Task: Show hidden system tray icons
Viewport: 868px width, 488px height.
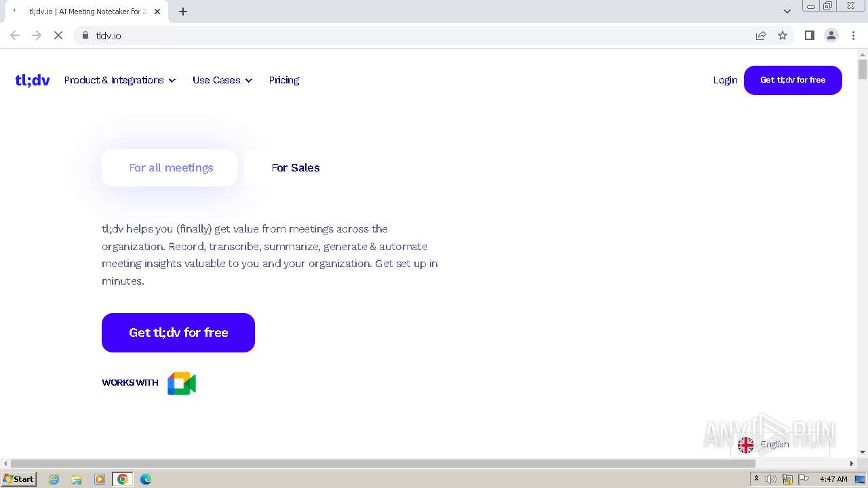Action: pyautogui.click(x=757, y=479)
